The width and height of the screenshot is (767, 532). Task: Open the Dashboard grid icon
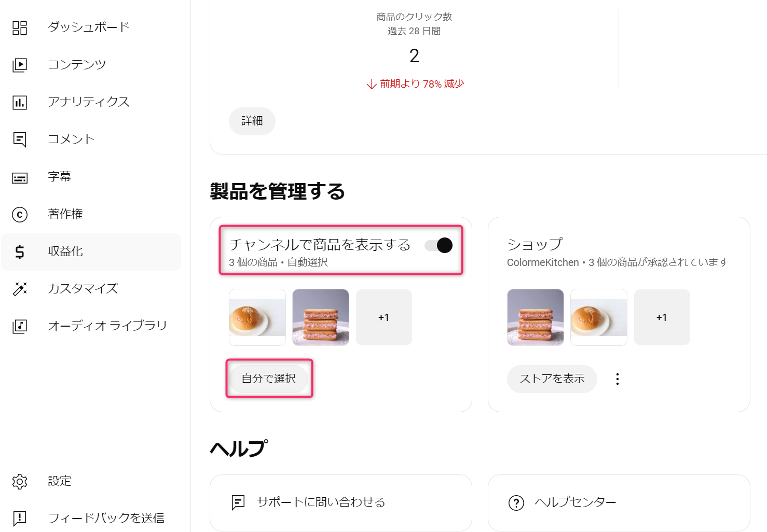20,27
